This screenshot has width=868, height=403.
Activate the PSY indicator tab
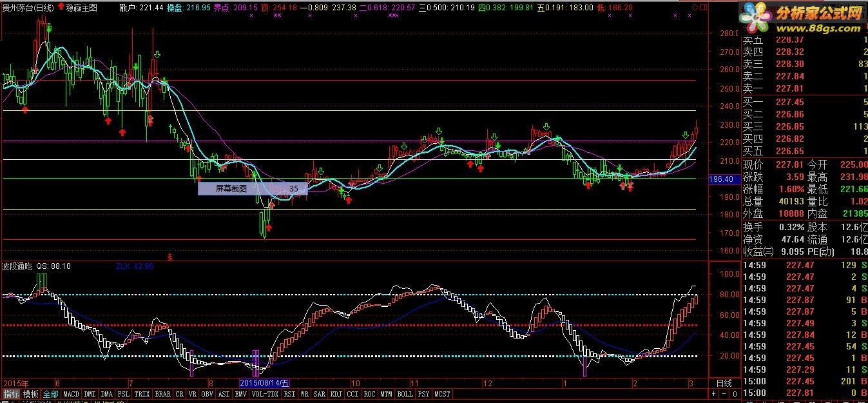coord(424,393)
